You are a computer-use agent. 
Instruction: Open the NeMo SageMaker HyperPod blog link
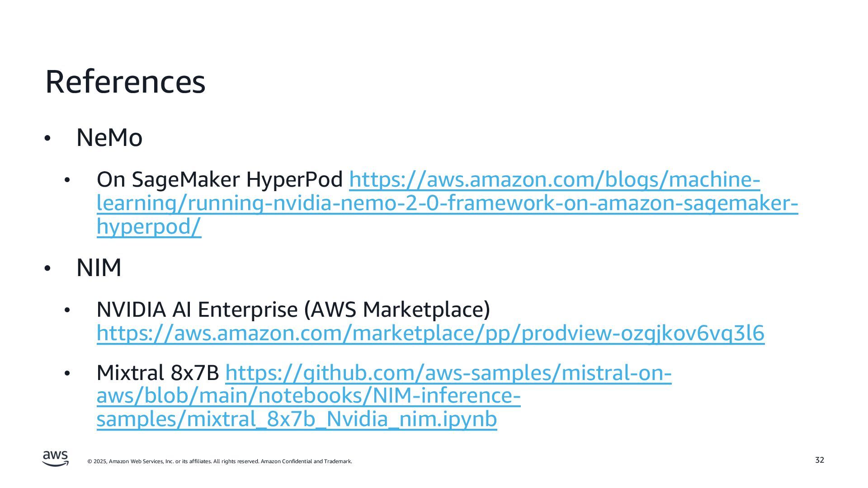click(447, 203)
